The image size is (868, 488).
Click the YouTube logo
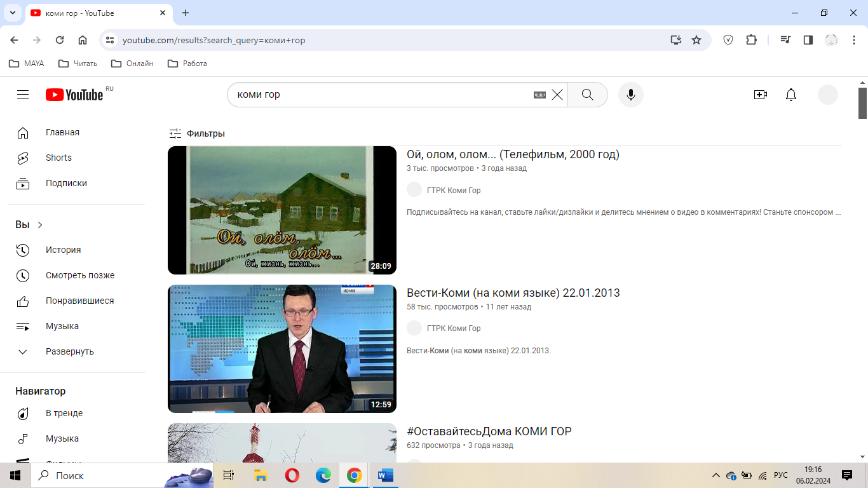[74, 95]
